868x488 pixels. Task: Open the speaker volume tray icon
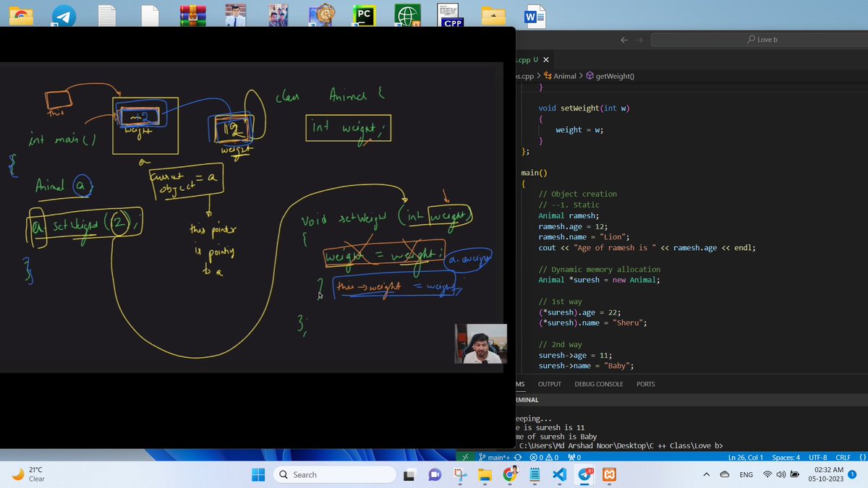pyautogui.click(x=781, y=475)
